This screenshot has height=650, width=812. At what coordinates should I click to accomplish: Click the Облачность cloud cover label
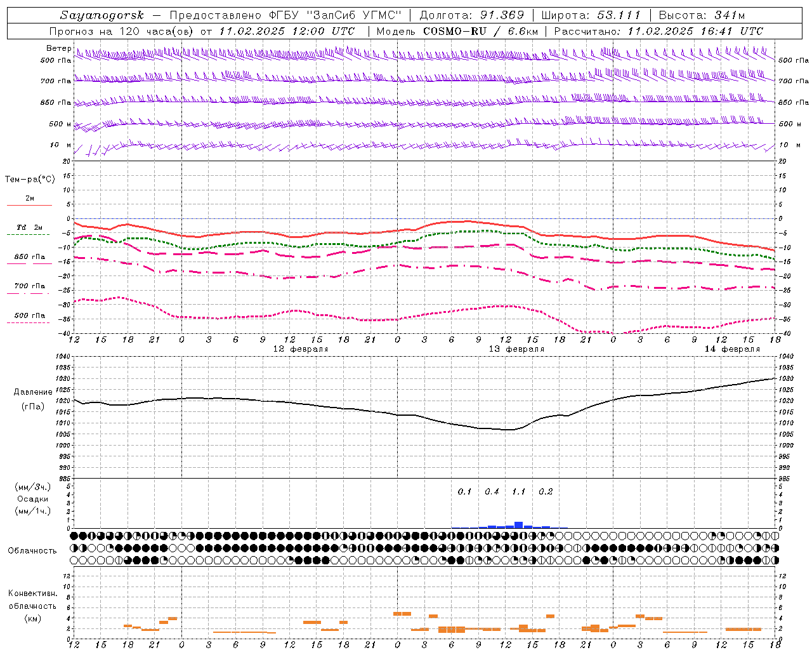[32, 550]
